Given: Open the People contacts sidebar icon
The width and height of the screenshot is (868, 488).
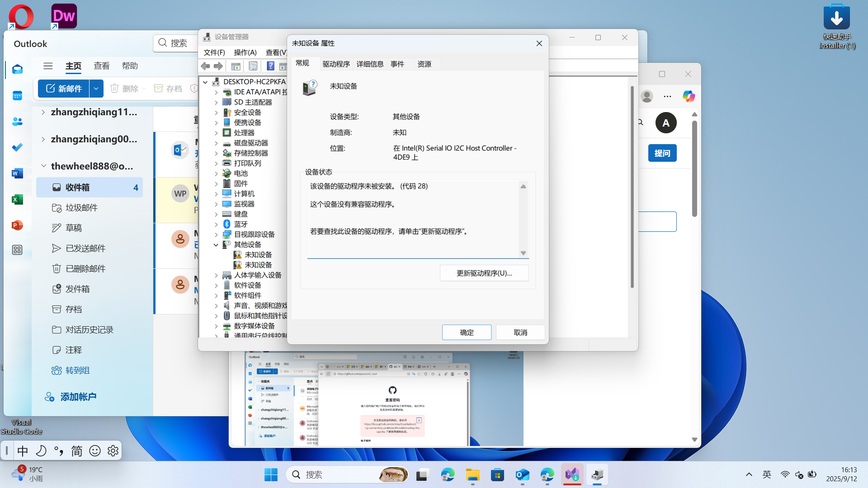Looking at the screenshot, I should click(17, 122).
